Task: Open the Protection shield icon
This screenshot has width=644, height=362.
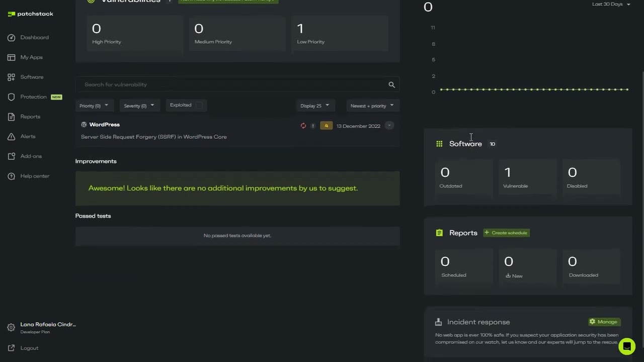Action: point(11,97)
